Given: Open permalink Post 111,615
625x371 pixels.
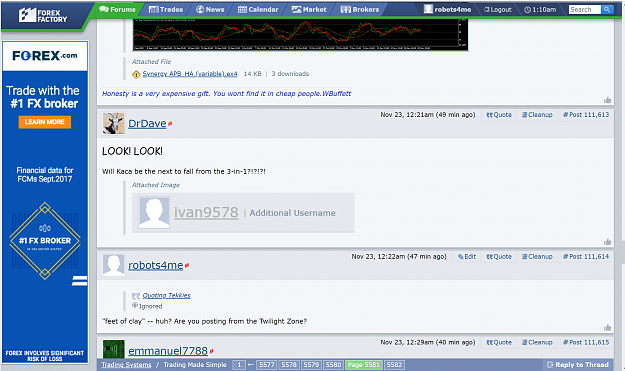Looking at the screenshot, I should click(x=586, y=342).
